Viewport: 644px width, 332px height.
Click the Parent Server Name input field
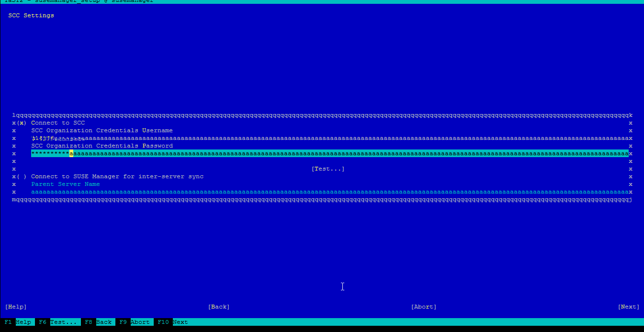(x=329, y=192)
